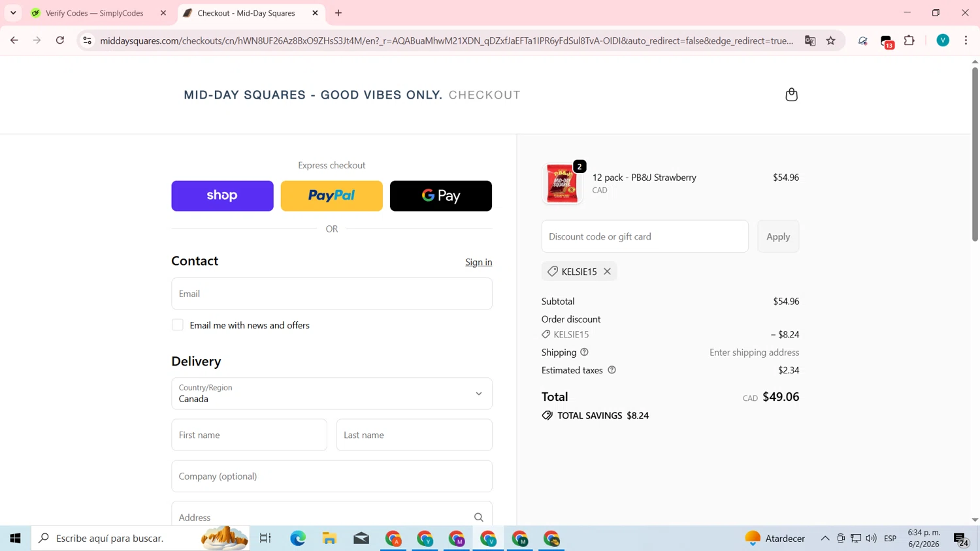Focus the First name field

point(249,435)
